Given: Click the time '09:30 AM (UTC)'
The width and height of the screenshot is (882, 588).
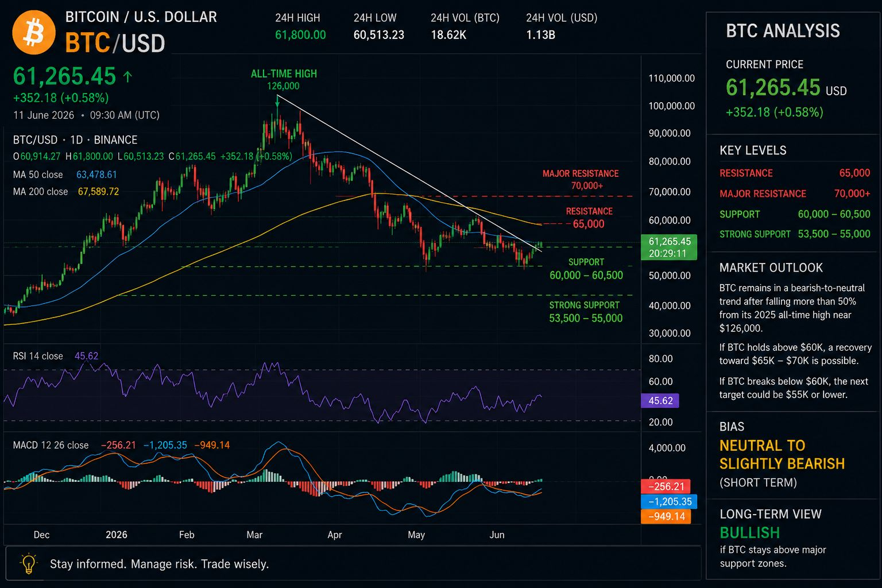Looking at the screenshot, I should (125, 115).
